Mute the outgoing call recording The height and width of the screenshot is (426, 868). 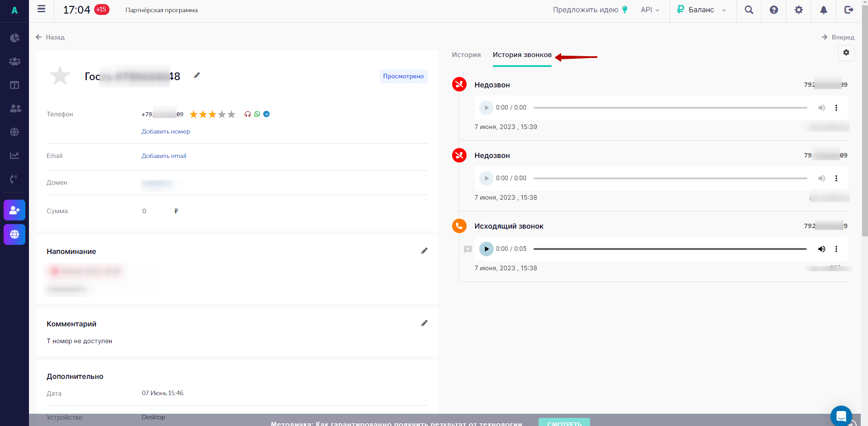tap(822, 249)
